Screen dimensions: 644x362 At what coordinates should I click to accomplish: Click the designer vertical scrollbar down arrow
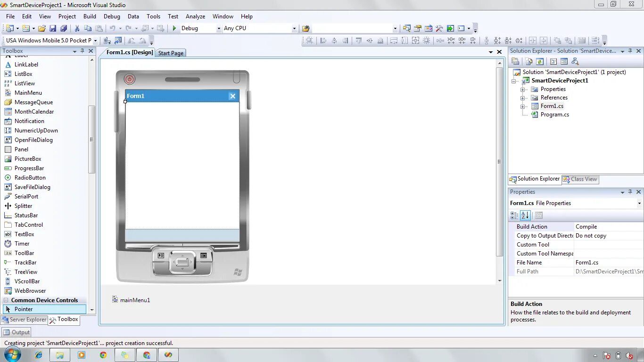[500, 281]
